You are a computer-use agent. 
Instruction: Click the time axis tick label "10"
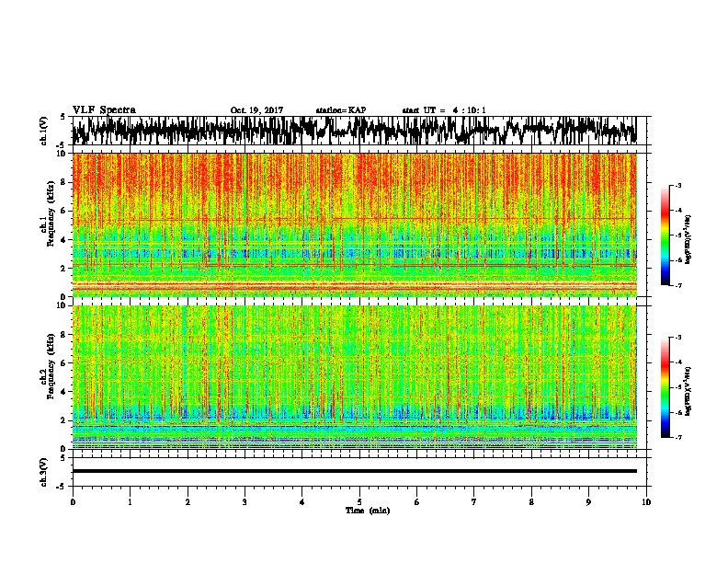(x=646, y=502)
